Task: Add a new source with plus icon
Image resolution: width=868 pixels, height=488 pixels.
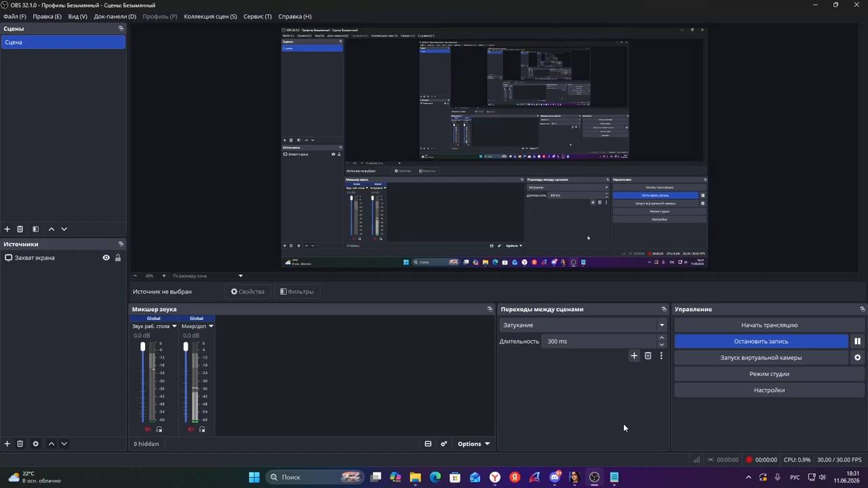Action: coord(7,444)
